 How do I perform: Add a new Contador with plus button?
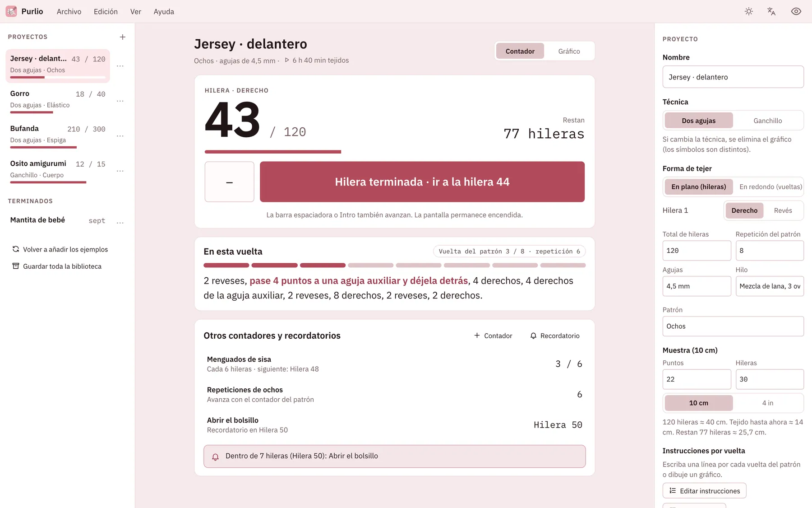coord(493,336)
